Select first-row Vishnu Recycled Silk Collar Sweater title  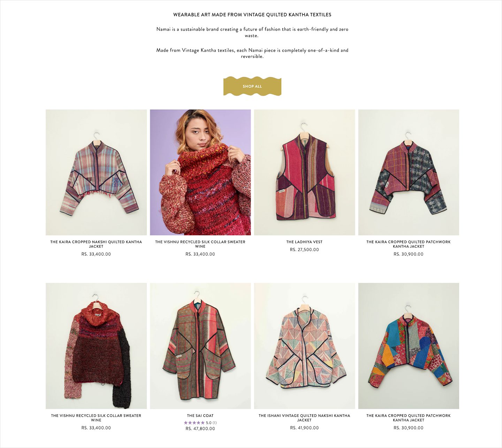200,244
